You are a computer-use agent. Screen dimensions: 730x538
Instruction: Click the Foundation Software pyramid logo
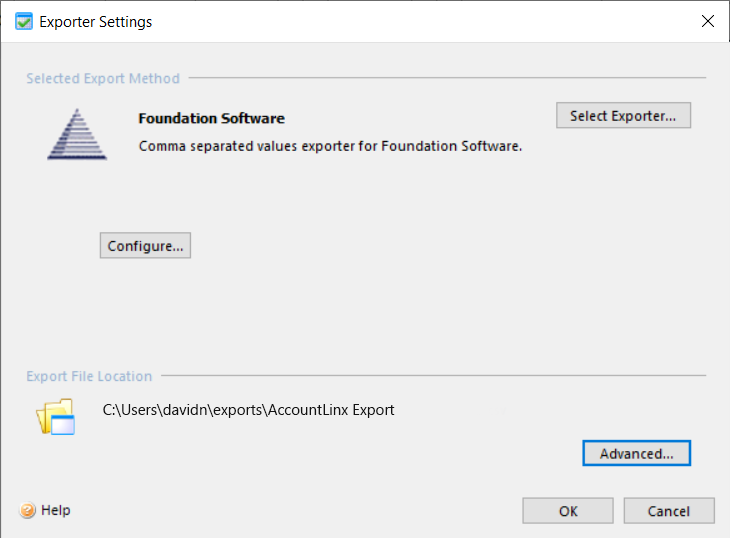click(77, 134)
